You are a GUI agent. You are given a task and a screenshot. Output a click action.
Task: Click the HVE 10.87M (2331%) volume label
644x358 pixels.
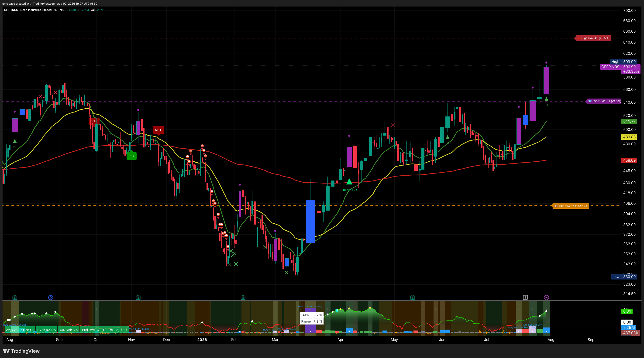(310, 307)
